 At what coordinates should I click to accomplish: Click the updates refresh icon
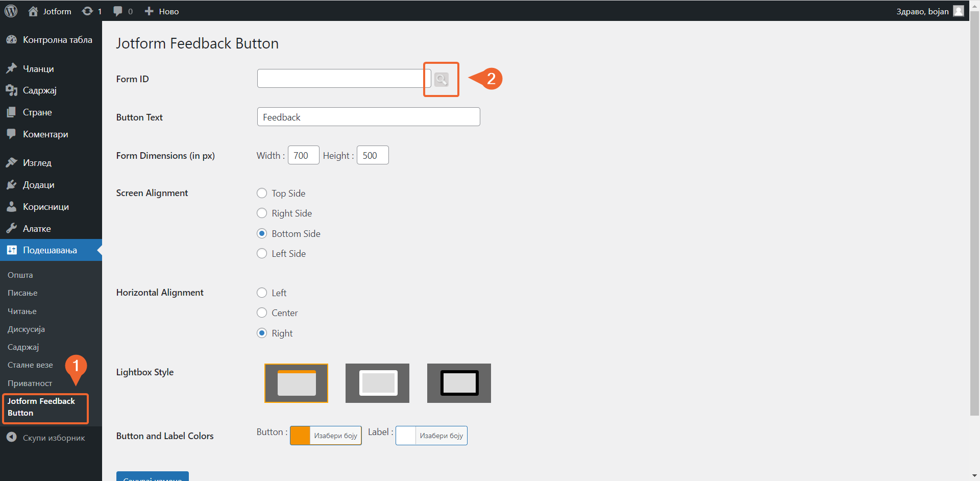(87, 11)
